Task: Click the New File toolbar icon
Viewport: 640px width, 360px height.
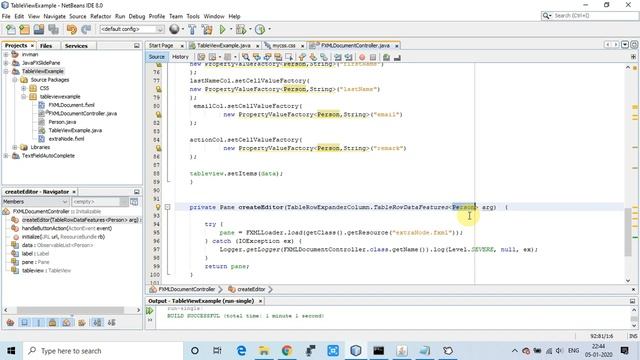Action: (x=11, y=29)
